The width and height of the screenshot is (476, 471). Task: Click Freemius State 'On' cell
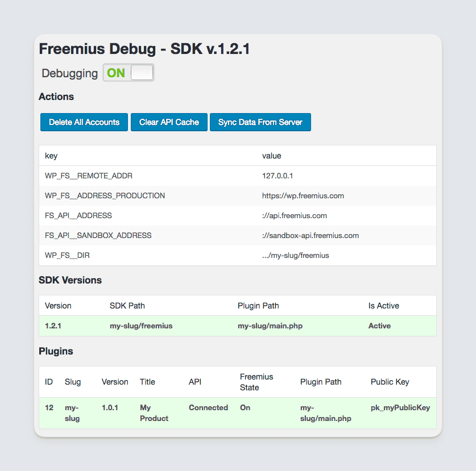(x=245, y=407)
